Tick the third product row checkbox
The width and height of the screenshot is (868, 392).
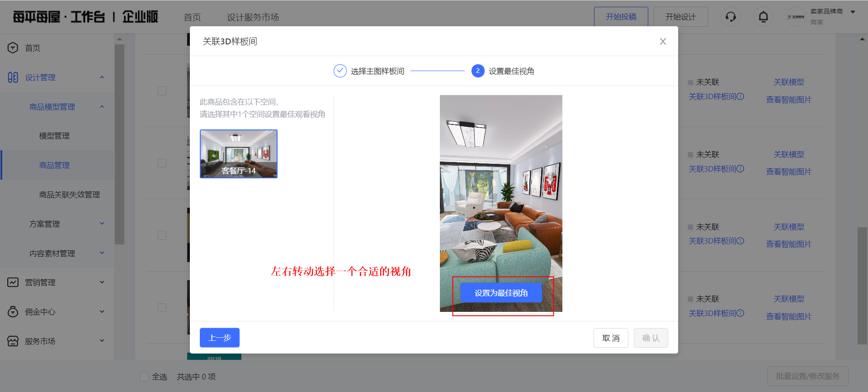click(162, 235)
